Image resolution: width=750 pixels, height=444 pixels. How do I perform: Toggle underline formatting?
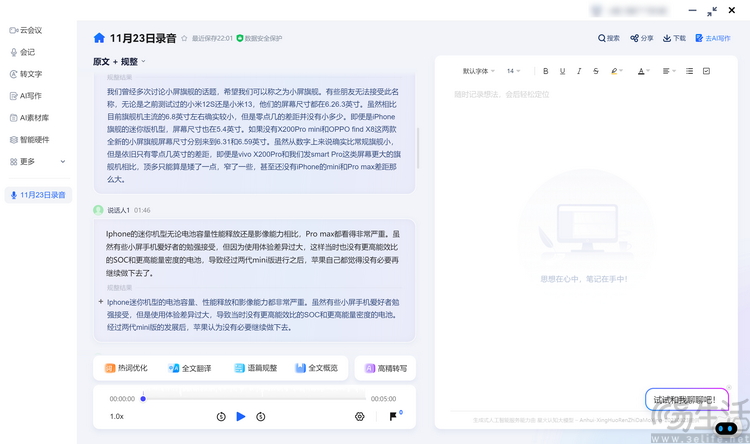point(562,71)
